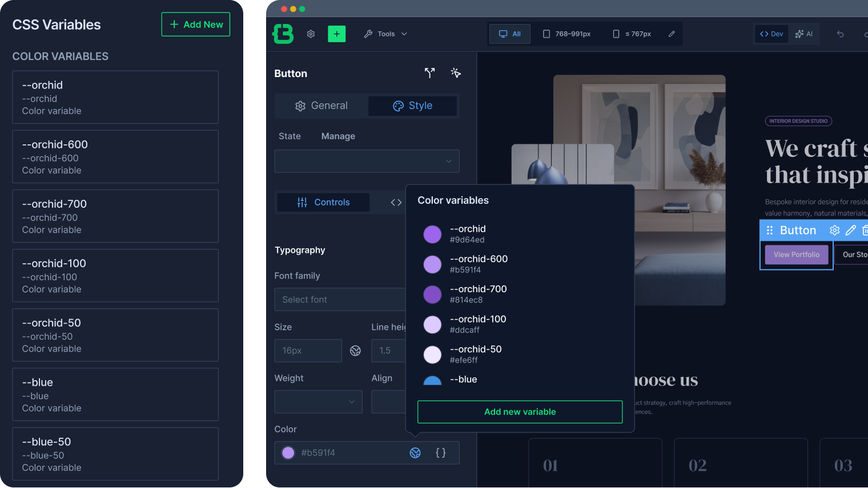868x488 pixels.
Task: Click Add new variable button
Action: tap(520, 412)
